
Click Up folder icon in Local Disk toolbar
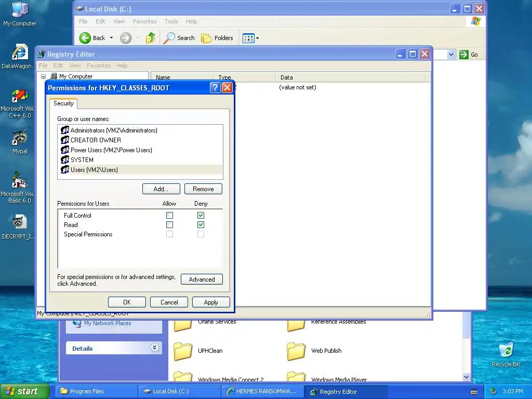point(151,37)
